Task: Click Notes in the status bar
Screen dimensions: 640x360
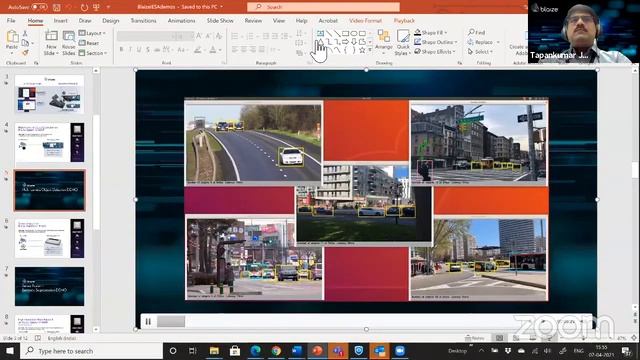Action: tap(475, 338)
